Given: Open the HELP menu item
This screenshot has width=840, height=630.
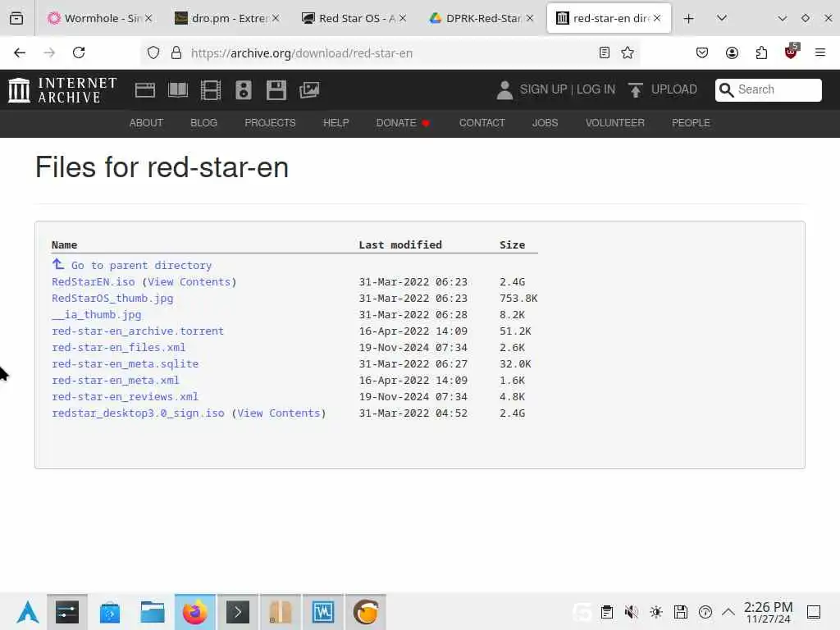Looking at the screenshot, I should (x=336, y=123).
